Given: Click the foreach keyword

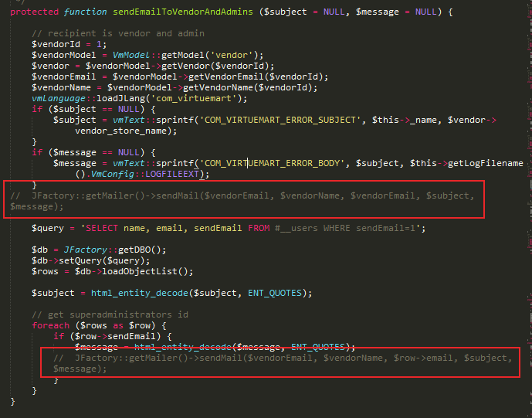Looking at the screenshot, I should 50,325.
